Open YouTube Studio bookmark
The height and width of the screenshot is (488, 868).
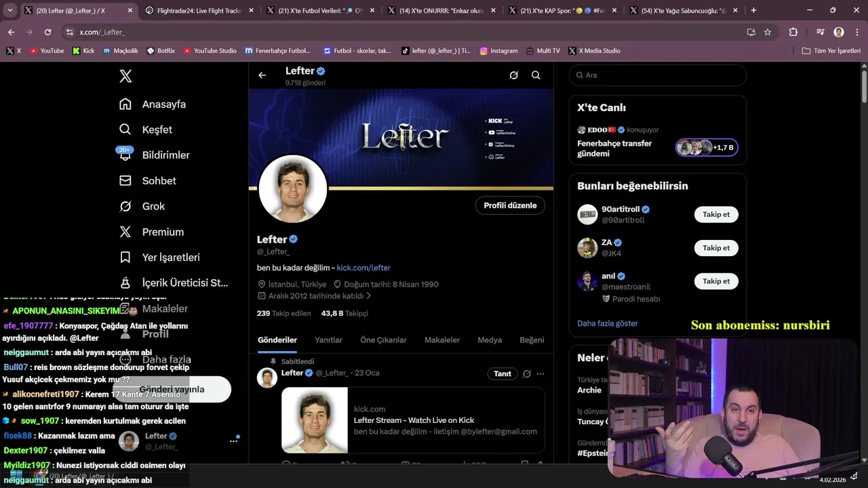[x=210, y=51]
